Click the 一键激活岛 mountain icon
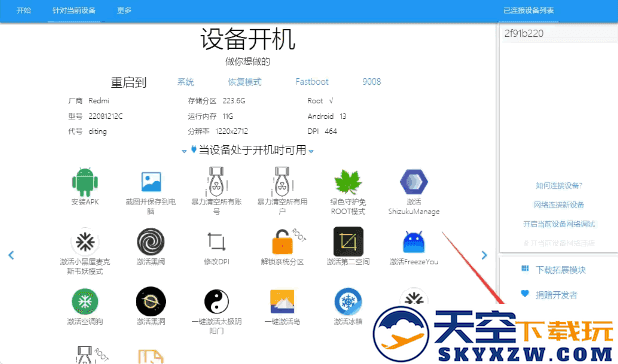 pos(282,301)
